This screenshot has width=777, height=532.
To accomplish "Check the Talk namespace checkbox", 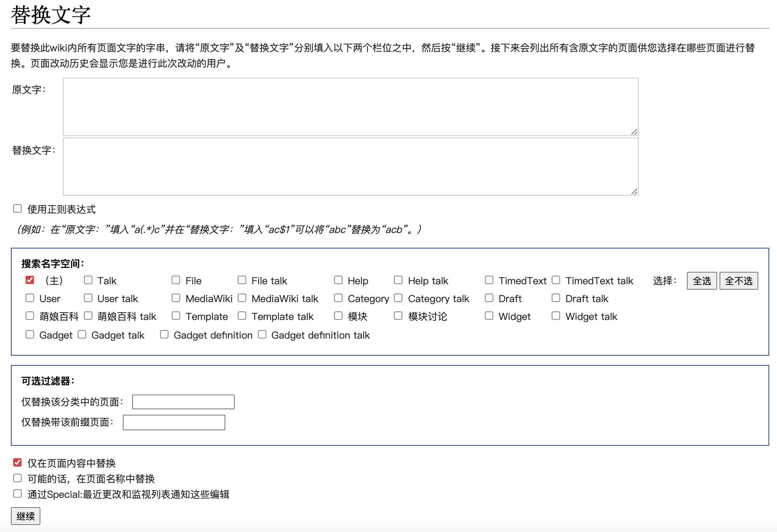I will [x=88, y=280].
